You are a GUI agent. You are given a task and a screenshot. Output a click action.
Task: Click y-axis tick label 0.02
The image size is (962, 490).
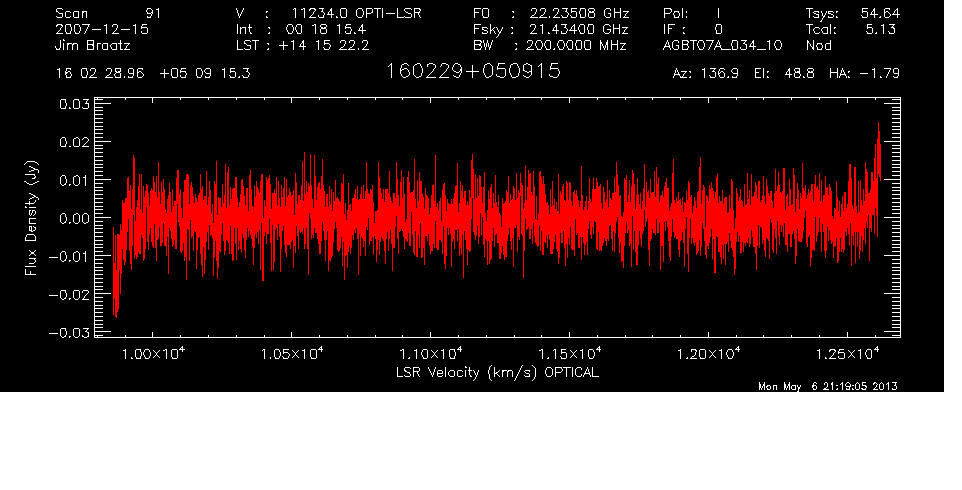pyautogui.click(x=74, y=142)
